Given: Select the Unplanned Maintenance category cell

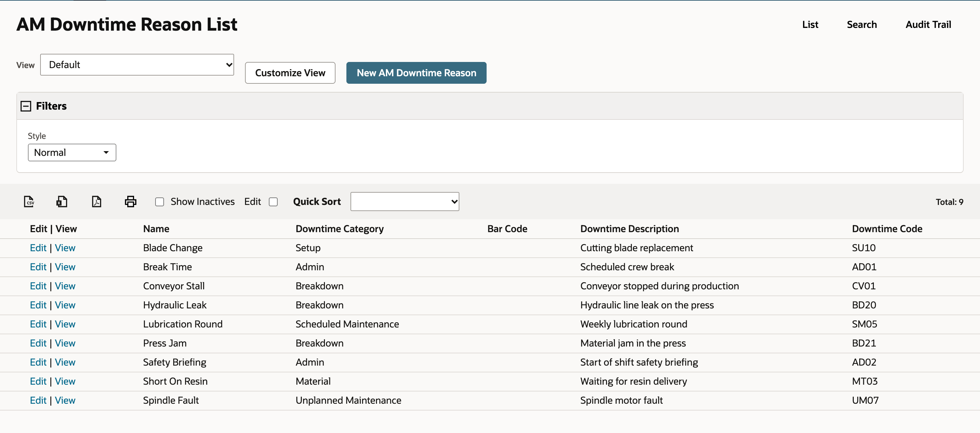Looking at the screenshot, I should (348, 400).
